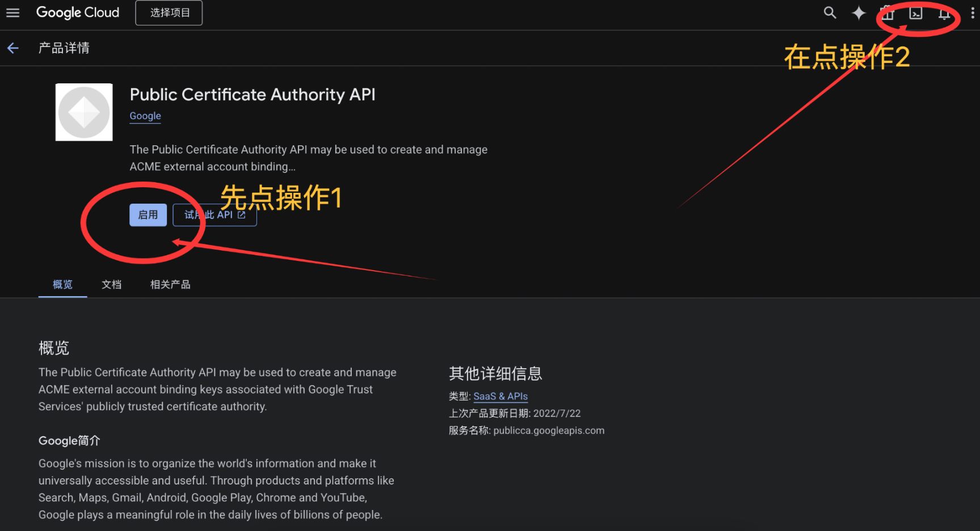
Task: Click the gift free-trial icon
Action: coord(888,14)
